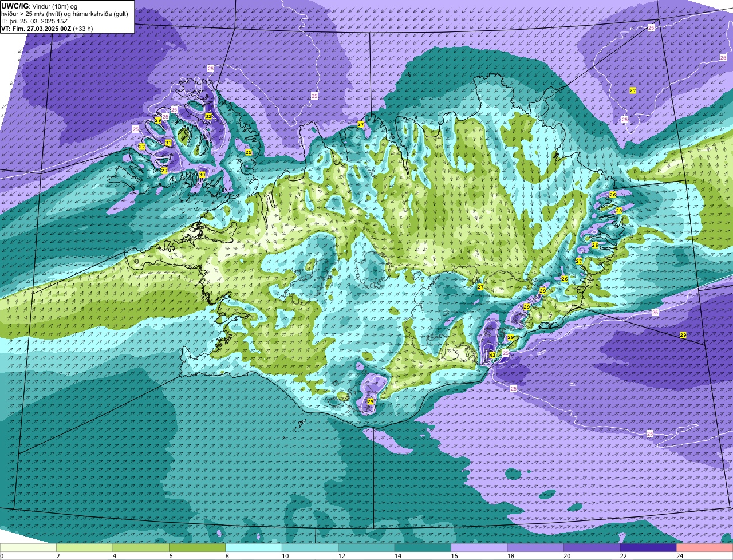733x560 pixels.
Task: Pick the 20–22 m/s purple swatch
Action: tap(593, 547)
